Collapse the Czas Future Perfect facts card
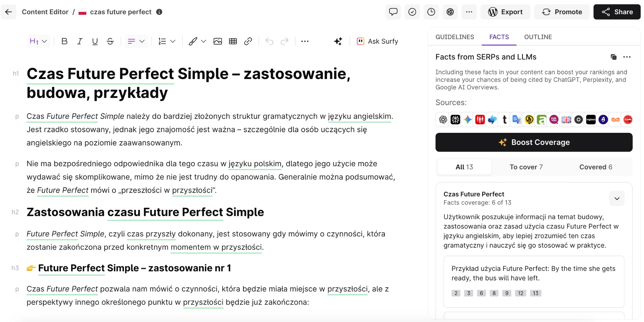Image resolution: width=644 pixels, height=322 pixels. pos(617,199)
